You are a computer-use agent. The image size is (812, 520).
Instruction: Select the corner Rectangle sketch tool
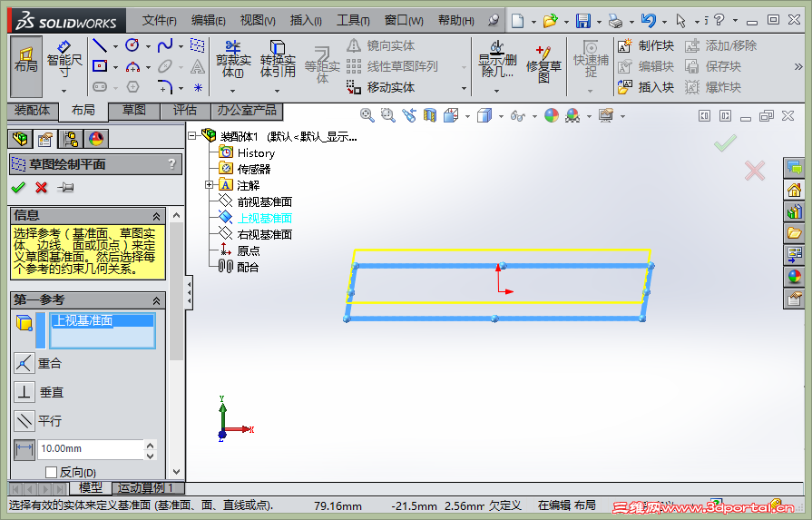pos(100,66)
